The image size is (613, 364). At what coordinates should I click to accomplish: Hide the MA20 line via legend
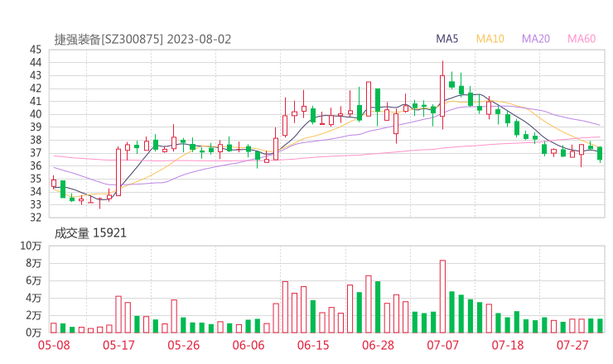535,39
